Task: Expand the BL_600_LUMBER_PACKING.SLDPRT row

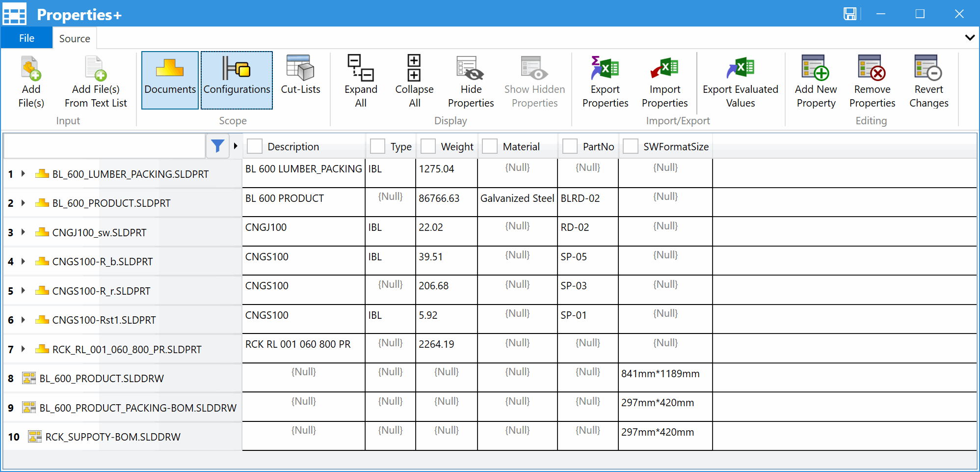Action: (x=23, y=174)
